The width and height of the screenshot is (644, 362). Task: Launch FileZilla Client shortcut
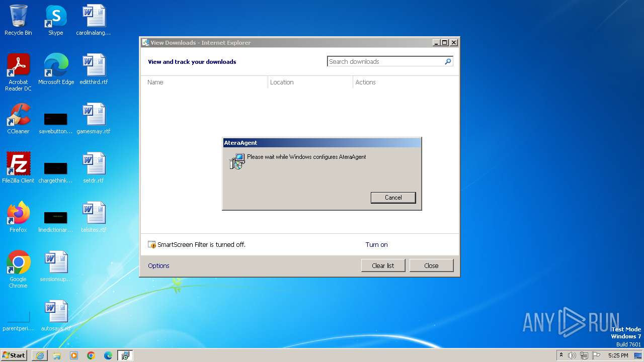18,168
